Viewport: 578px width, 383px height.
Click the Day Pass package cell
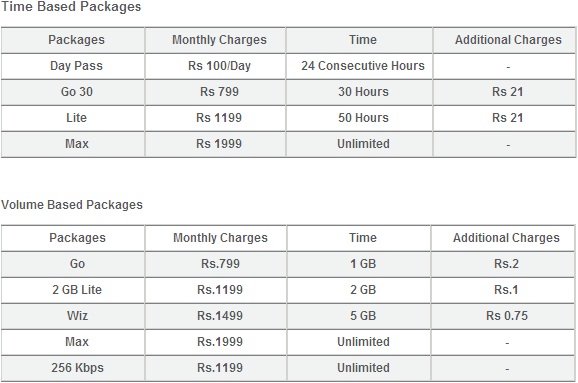pos(76,66)
